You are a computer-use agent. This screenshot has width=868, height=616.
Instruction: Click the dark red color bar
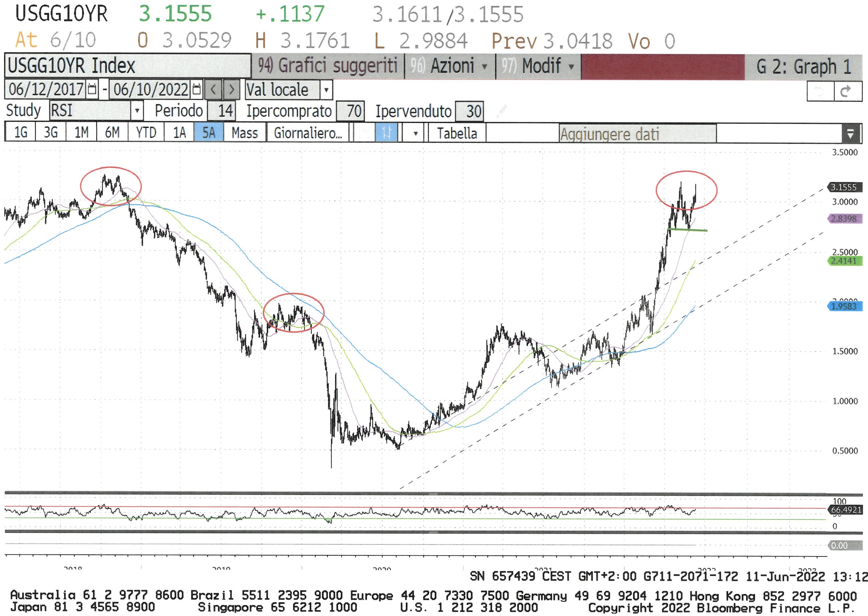[x=662, y=67]
